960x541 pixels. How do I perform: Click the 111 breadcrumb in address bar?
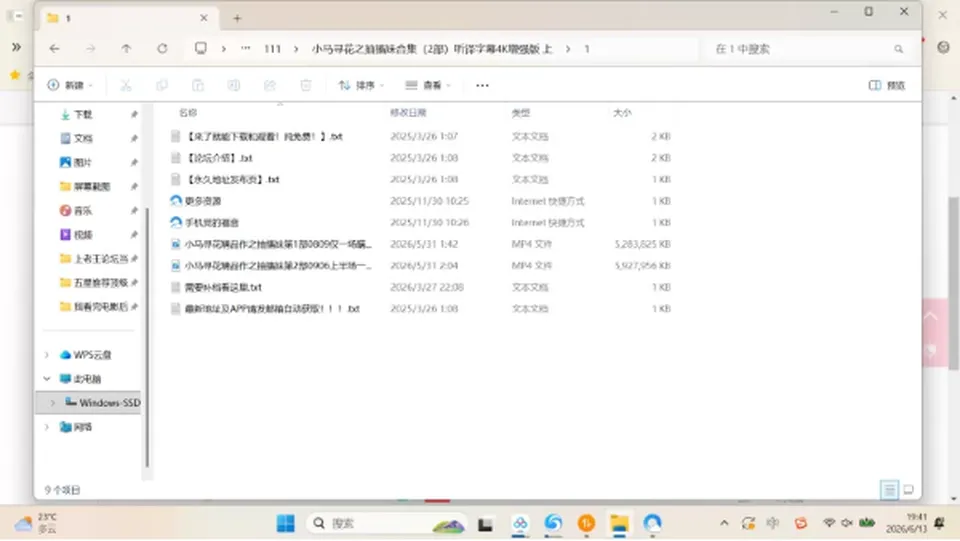point(272,49)
